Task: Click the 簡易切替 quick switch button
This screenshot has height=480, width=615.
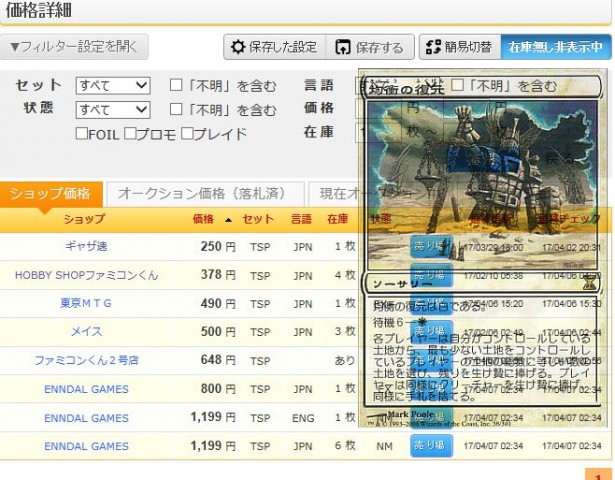Action: click(x=460, y=47)
